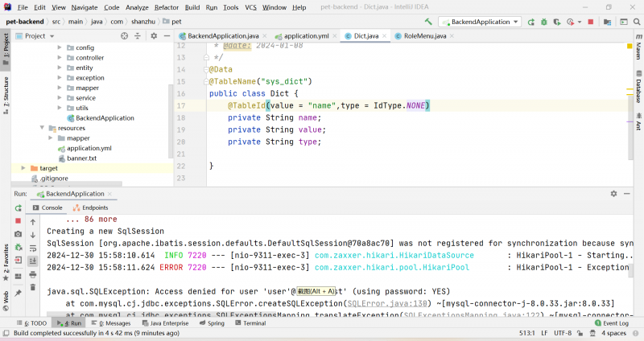
Task: Clear console with trash icon
Action: (33, 287)
